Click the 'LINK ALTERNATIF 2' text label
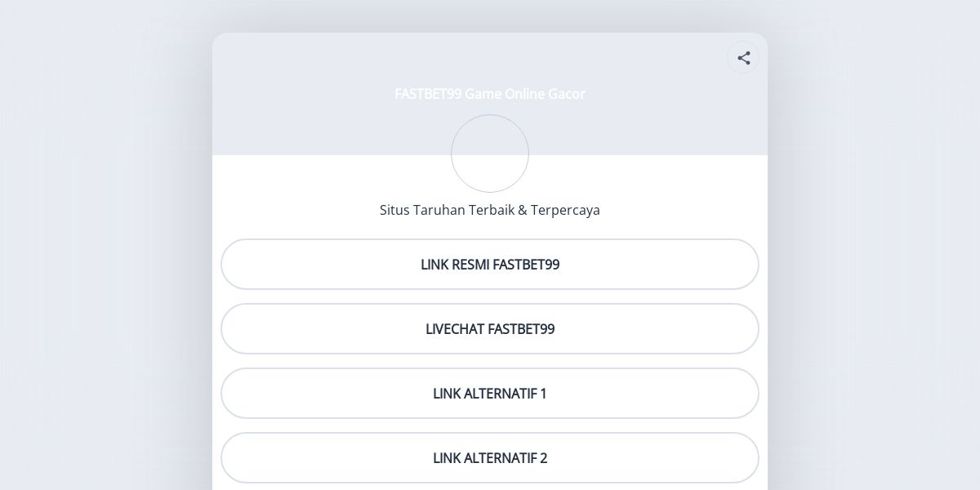The height and width of the screenshot is (490, 980). (490, 458)
